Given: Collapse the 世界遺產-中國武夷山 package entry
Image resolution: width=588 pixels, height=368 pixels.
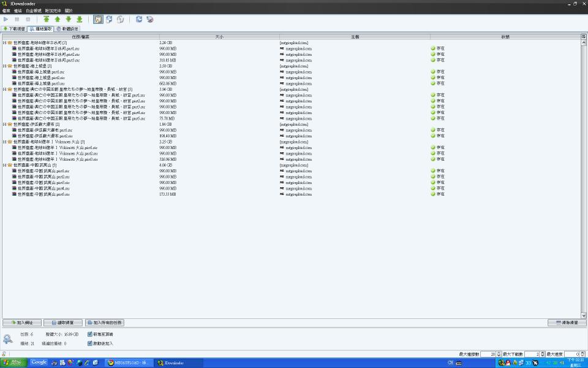Looking at the screenshot, I should point(4,165).
